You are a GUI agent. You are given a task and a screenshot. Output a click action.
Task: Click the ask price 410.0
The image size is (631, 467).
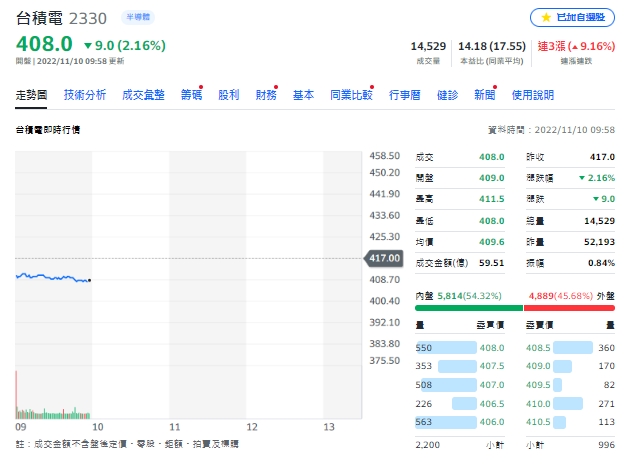538,404
